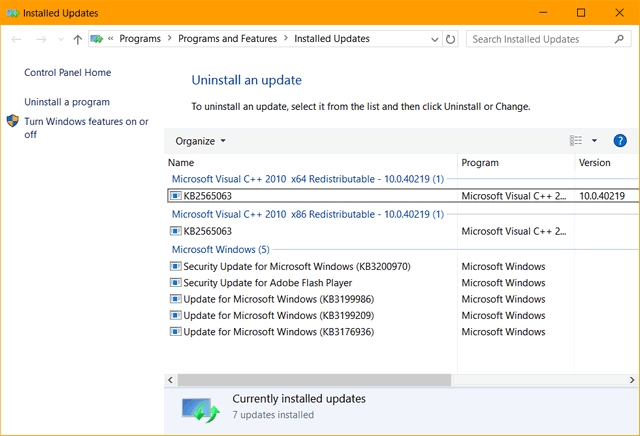
Task: Click the horizontal scrollbar thumb
Action: point(314,380)
